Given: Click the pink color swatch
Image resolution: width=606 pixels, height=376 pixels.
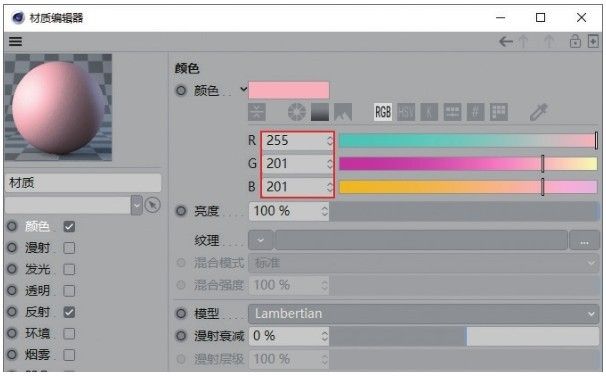Looking at the screenshot, I should pyautogui.click(x=289, y=90).
